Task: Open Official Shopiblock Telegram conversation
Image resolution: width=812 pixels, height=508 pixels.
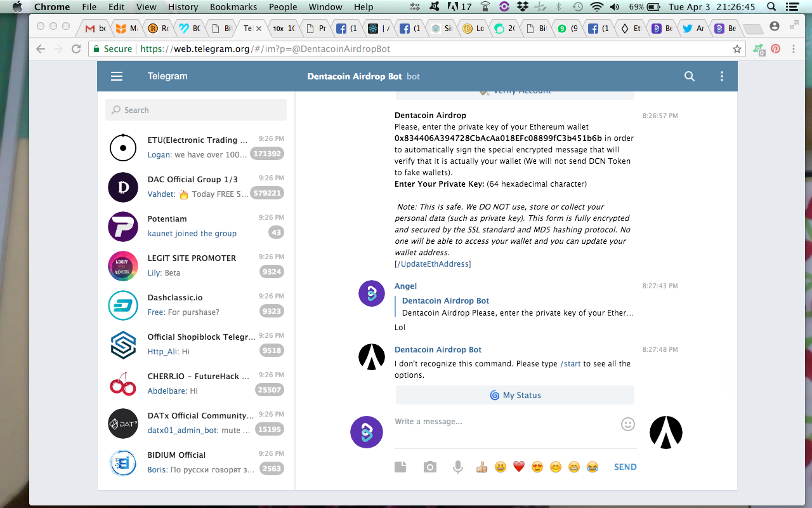Action: tap(196, 345)
